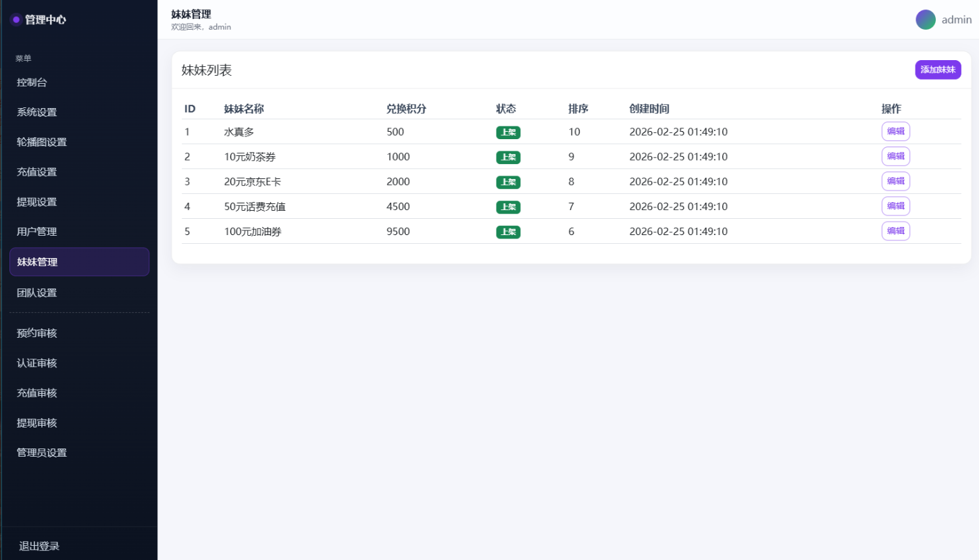979x560 pixels.
Task: Edit the 20元京东E卡 row
Action: click(x=895, y=181)
